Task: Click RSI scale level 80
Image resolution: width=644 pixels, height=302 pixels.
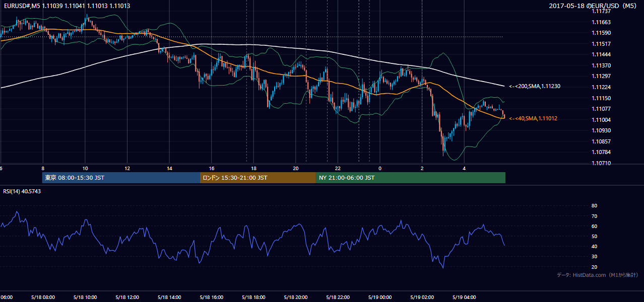Action: [595, 206]
